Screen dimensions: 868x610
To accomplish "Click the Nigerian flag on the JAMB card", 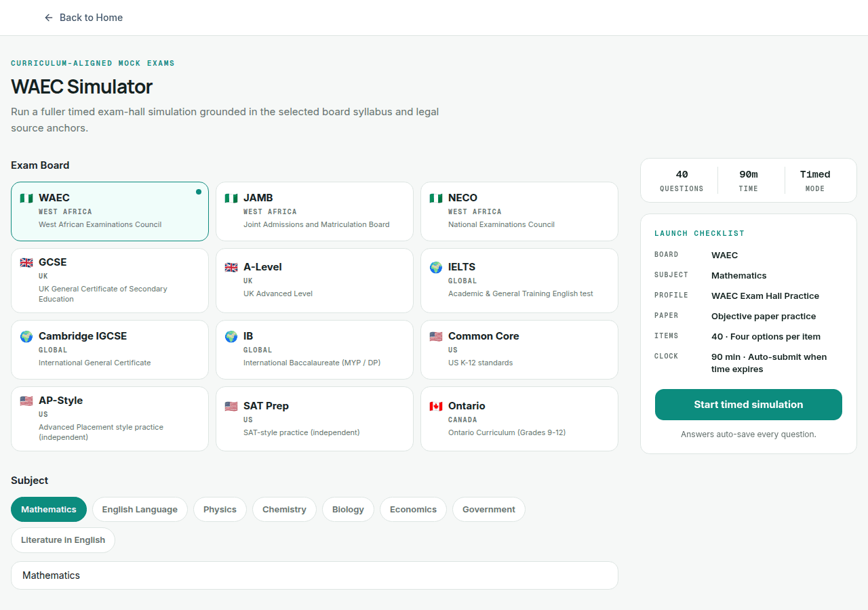I will [231, 198].
